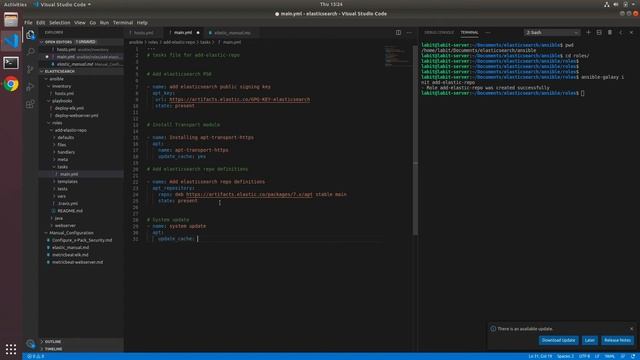
Task: Open the Source Control view
Action: [30, 69]
